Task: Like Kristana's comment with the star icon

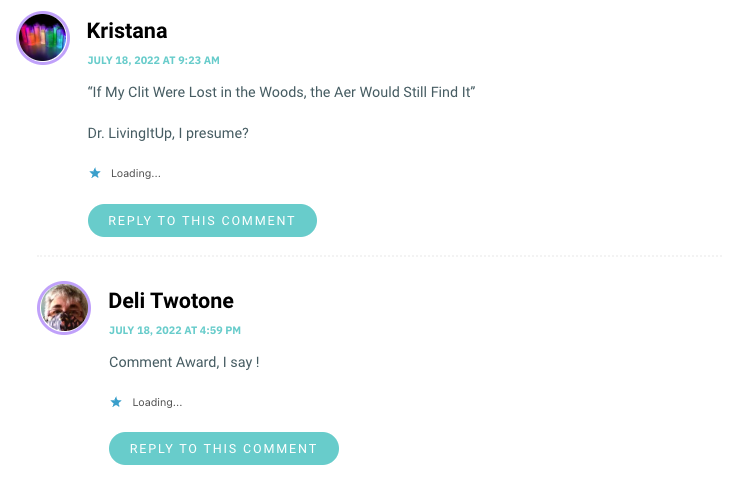Action: pyautogui.click(x=95, y=173)
